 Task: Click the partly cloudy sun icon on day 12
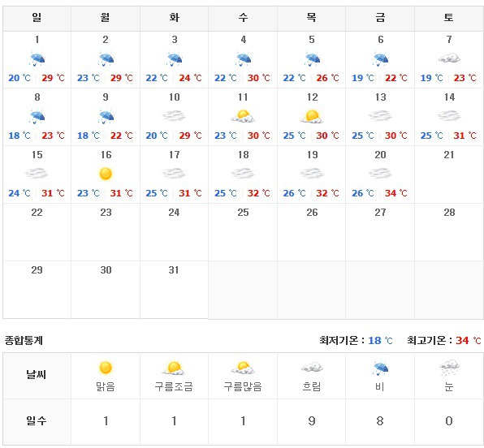[312, 116]
